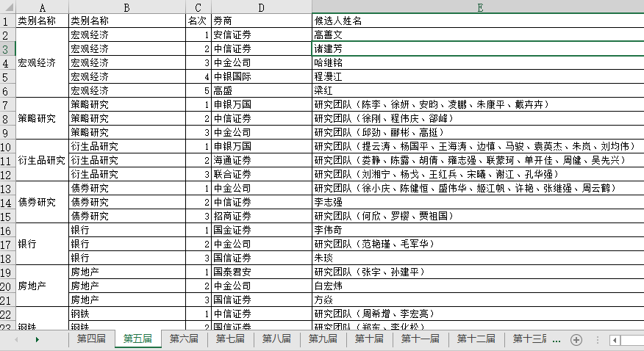Click the Select All corner triangle

tap(8, 7)
